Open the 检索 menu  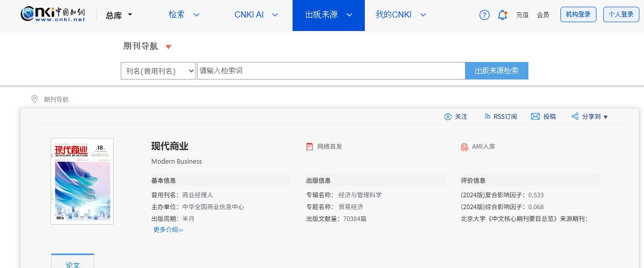click(x=184, y=15)
